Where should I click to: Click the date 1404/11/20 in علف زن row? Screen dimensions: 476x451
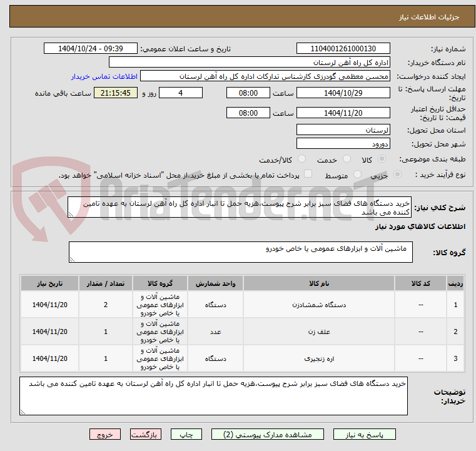(x=50, y=332)
